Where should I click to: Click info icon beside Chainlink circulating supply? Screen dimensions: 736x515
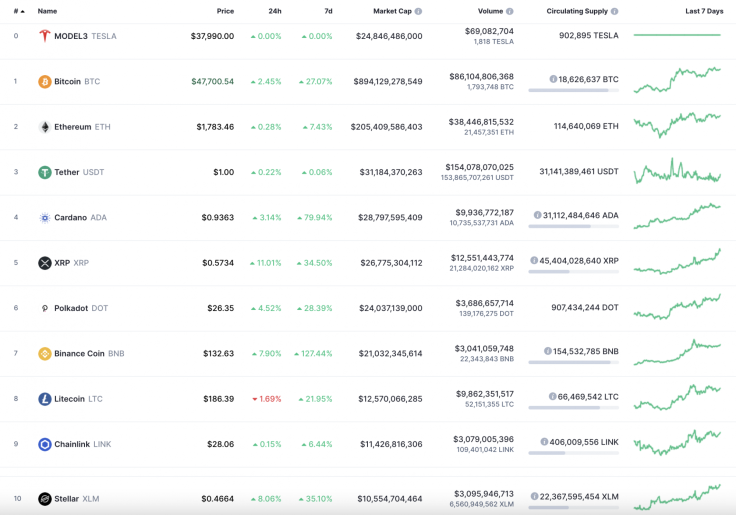click(544, 442)
